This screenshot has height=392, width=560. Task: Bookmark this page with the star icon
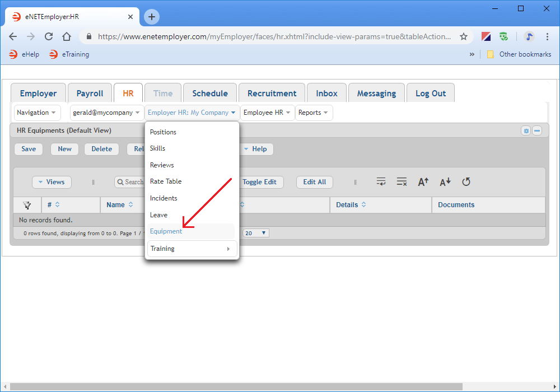click(x=464, y=36)
